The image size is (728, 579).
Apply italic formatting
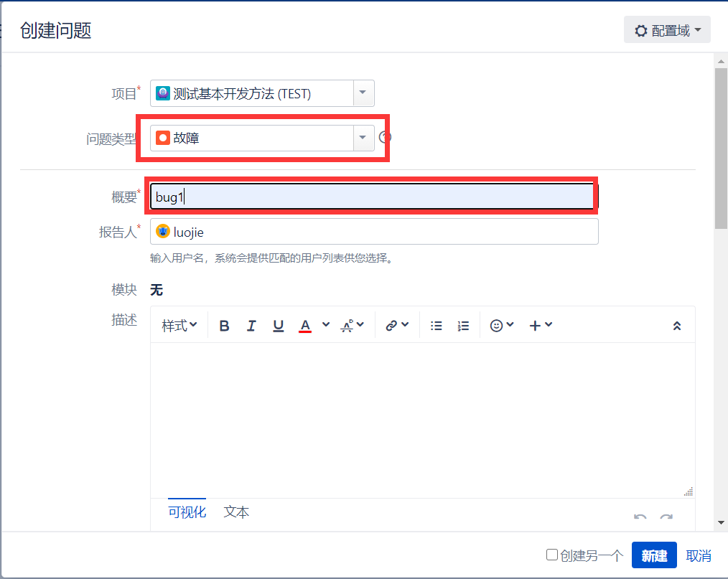(x=251, y=325)
